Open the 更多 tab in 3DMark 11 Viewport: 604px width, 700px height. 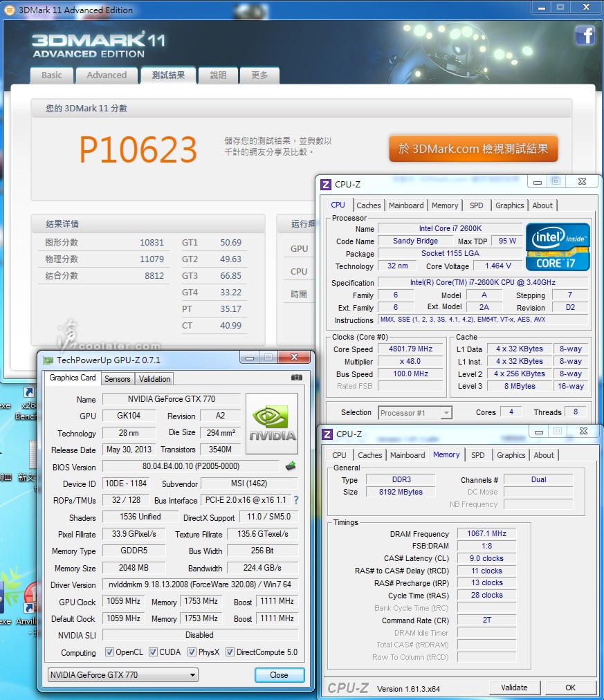[259, 75]
